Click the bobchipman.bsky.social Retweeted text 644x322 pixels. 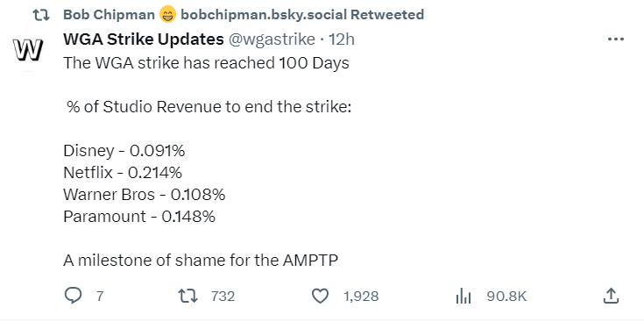point(302,15)
